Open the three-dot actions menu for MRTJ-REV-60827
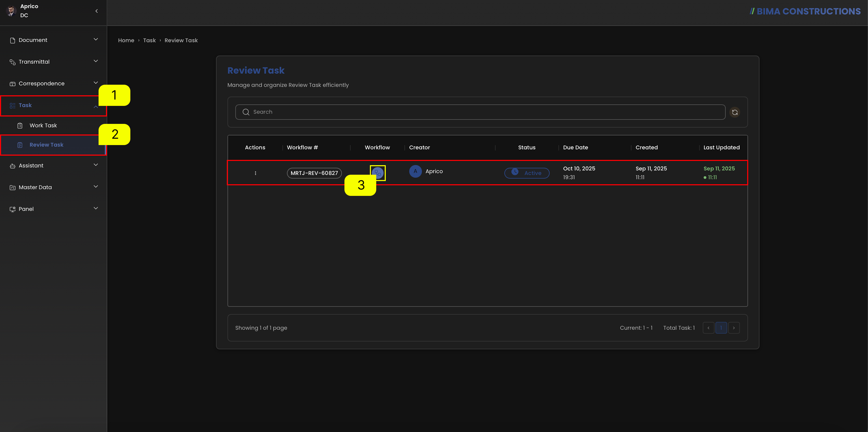This screenshot has width=868, height=432. (x=255, y=173)
